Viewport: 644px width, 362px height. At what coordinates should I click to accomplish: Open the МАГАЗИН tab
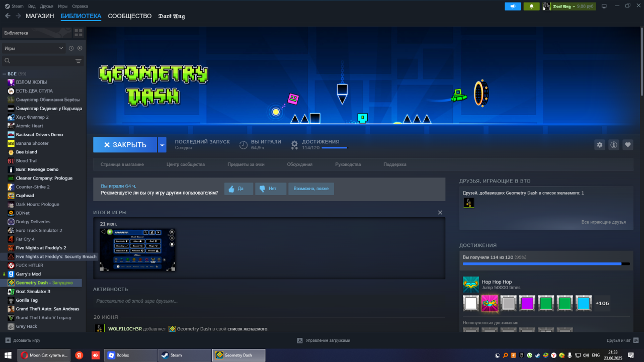tap(40, 16)
